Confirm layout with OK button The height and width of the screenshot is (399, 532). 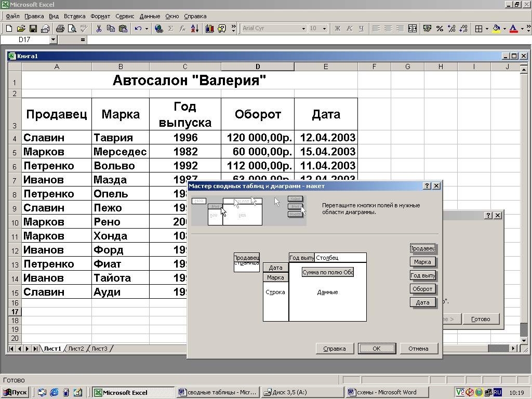377,349
